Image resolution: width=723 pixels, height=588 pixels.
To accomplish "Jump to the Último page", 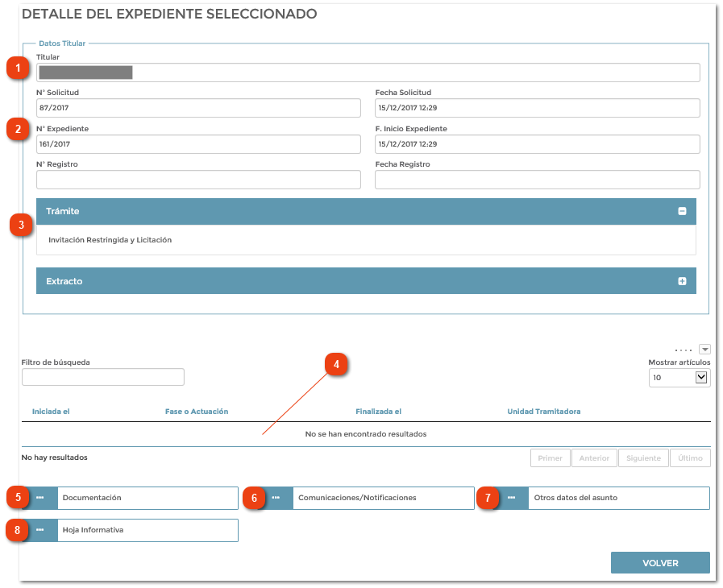I will [x=689, y=458].
